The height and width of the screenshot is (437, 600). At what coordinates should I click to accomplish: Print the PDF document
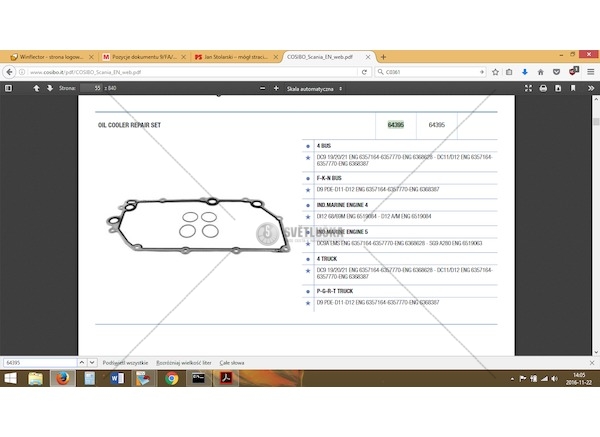543,88
